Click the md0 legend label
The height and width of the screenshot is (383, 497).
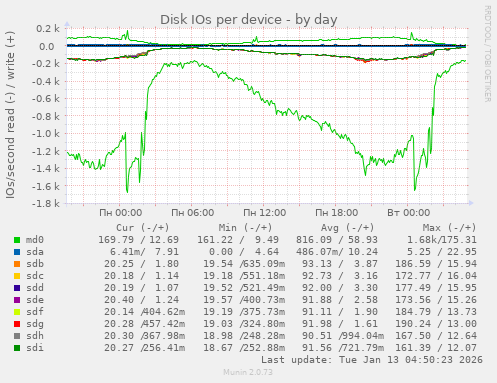pos(35,240)
